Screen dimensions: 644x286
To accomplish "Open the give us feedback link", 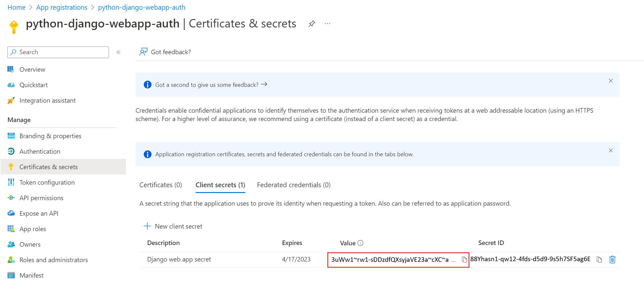I will [211, 85].
